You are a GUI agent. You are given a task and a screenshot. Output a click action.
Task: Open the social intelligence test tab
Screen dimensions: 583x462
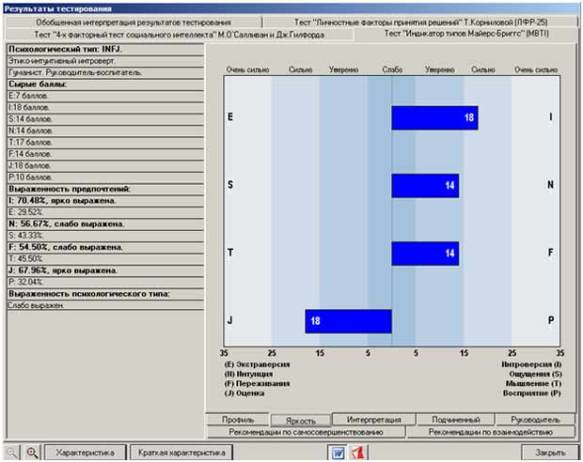coord(179,35)
